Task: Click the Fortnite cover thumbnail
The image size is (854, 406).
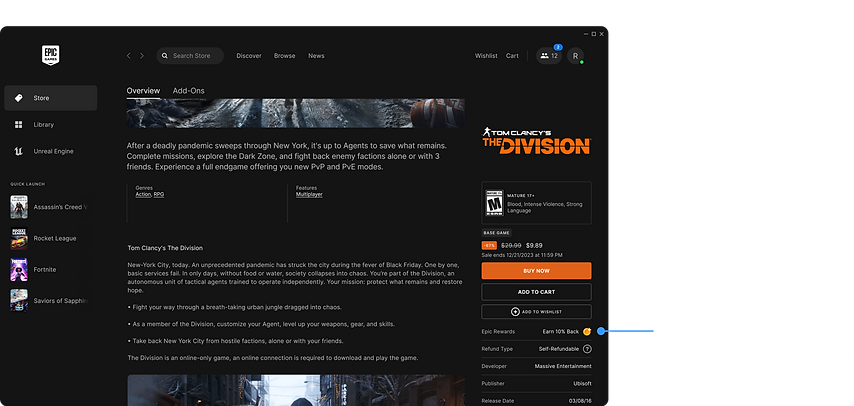Action: (19, 269)
